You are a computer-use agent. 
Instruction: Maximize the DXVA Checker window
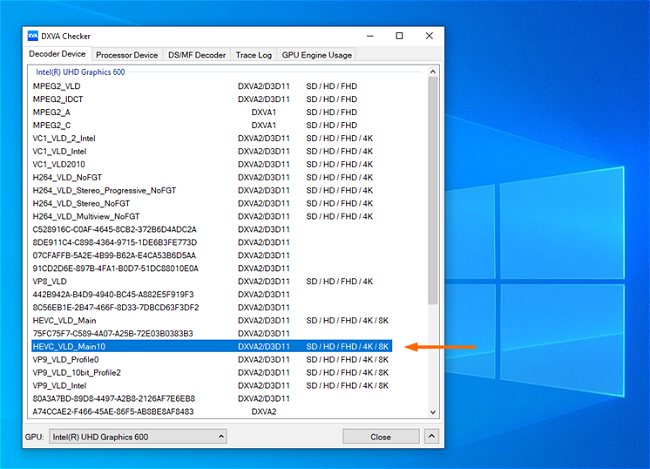point(399,36)
